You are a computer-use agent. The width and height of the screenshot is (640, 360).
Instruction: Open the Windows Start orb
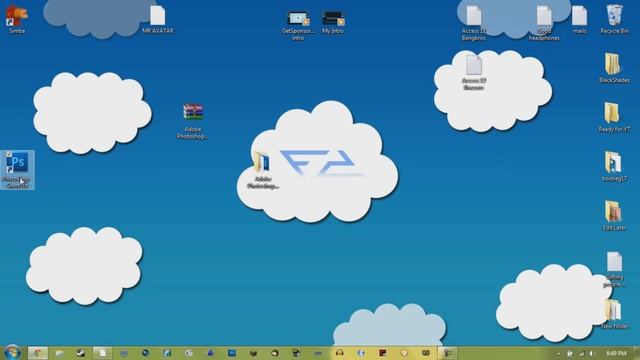pyautogui.click(x=12, y=353)
